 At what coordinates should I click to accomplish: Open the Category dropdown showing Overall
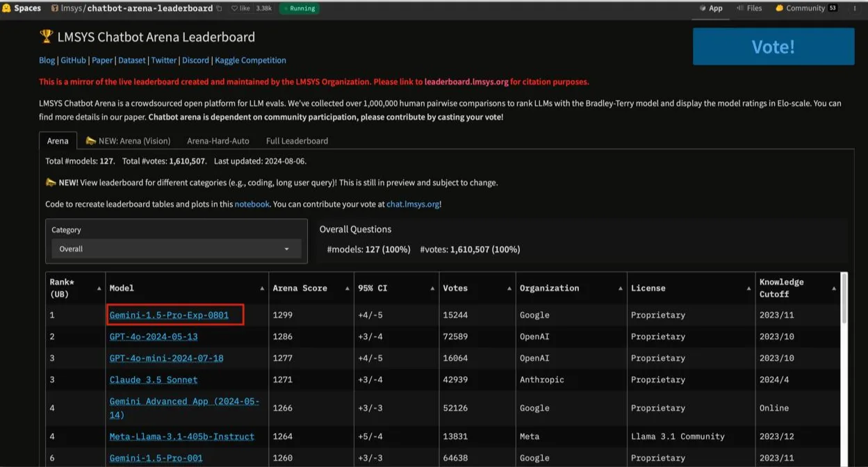pos(177,249)
